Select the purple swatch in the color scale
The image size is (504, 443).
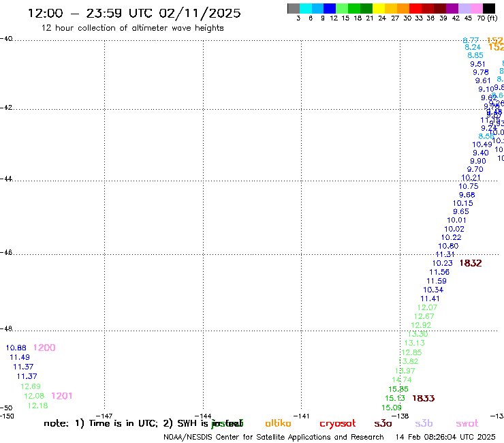[x=452, y=8]
